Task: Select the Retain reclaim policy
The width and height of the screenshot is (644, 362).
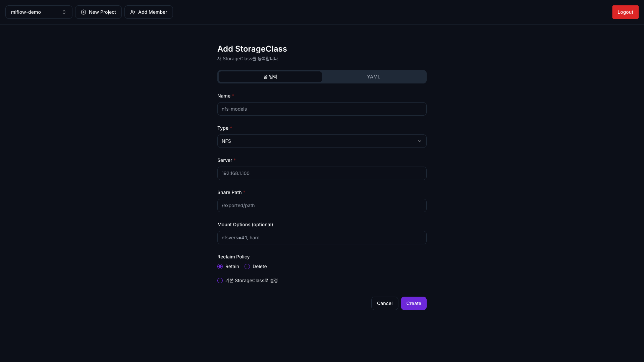Action: click(220, 266)
